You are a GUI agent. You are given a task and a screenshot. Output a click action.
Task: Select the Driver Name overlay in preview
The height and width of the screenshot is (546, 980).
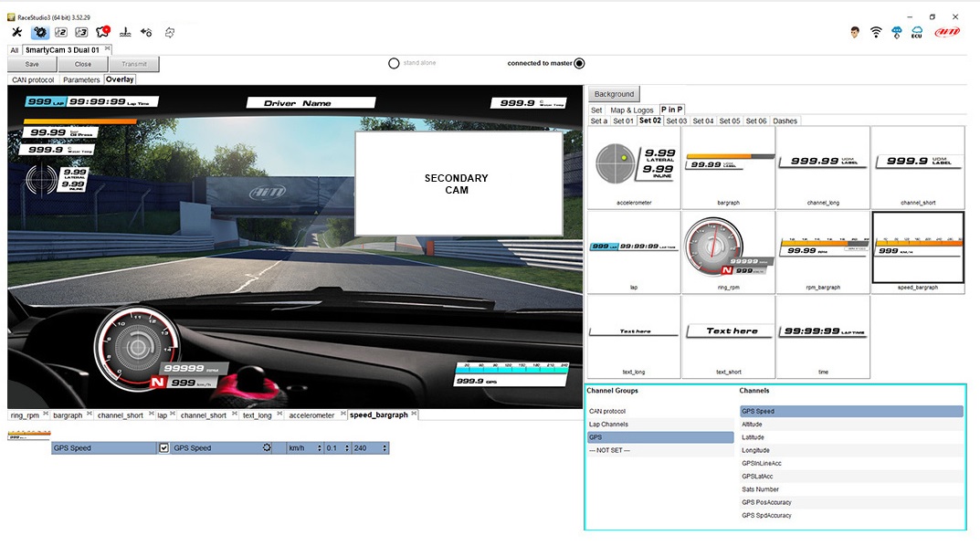tap(311, 103)
